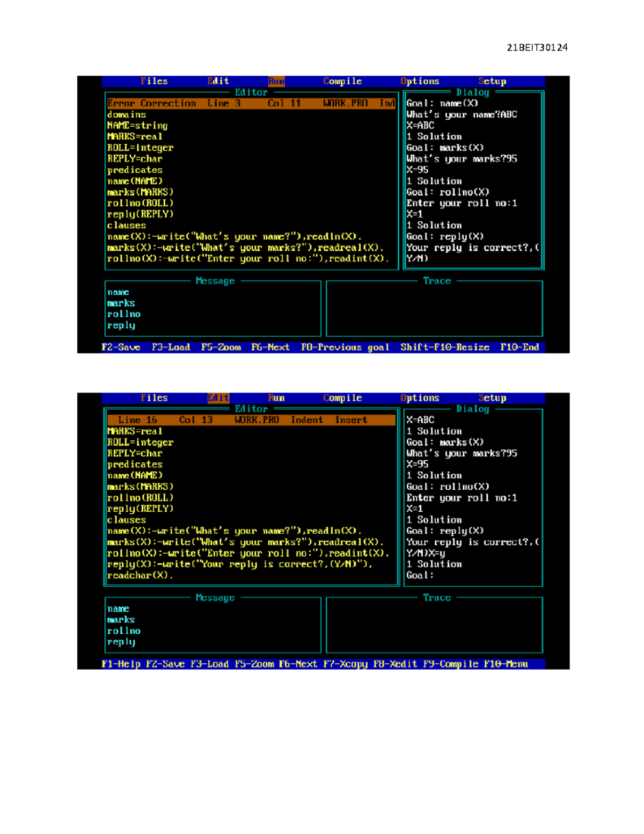Viewport: 644px width, 834px height.
Task: Click the 'Insert' indicator in the lower editor
Action: tap(351, 420)
